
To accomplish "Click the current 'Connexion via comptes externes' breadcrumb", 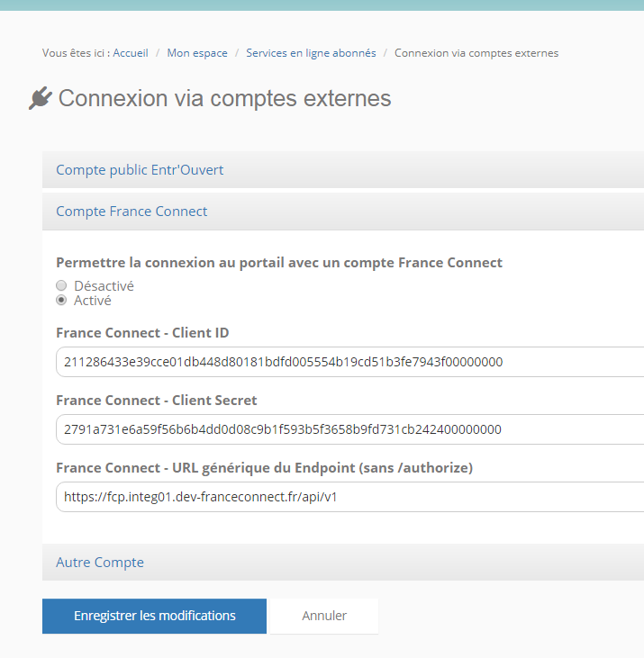I will point(476,53).
